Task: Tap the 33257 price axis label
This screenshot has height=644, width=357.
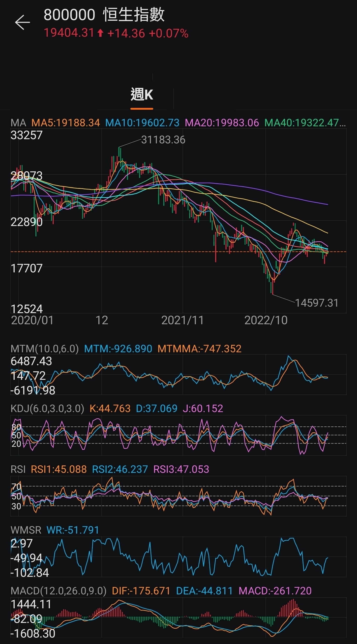Action: coord(27,135)
